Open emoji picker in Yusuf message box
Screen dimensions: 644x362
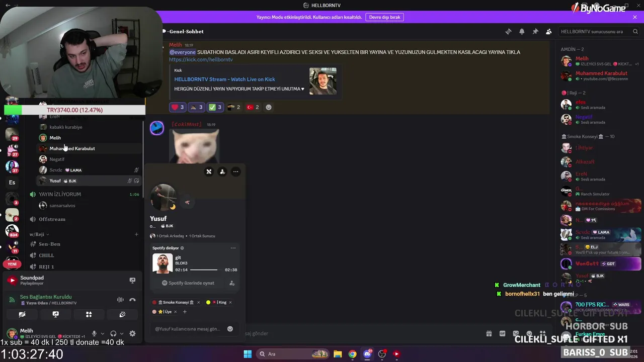[x=230, y=329]
